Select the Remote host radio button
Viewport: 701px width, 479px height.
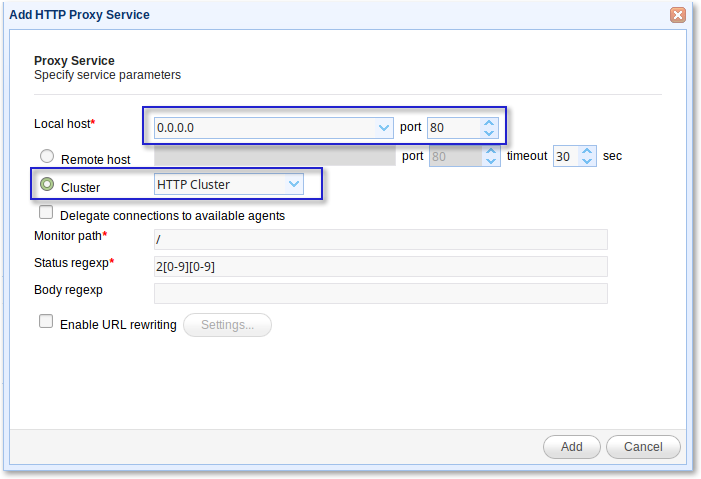pyautogui.click(x=47, y=156)
